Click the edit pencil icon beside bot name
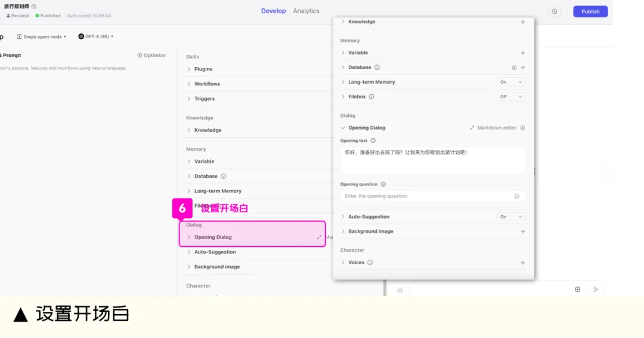Image resolution: width=644 pixels, height=338 pixels. pyautogui.click(x=33, y=7)
